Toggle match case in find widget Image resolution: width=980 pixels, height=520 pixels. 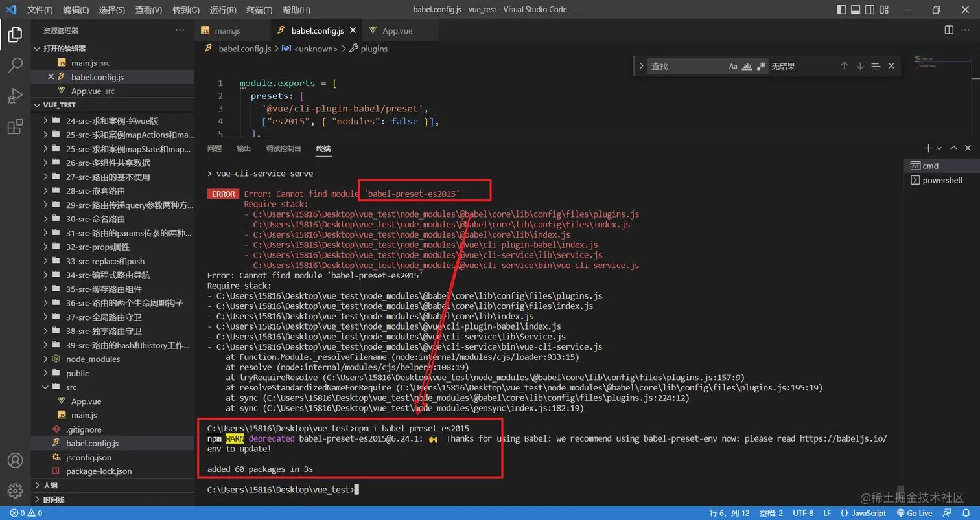point(733,66)
